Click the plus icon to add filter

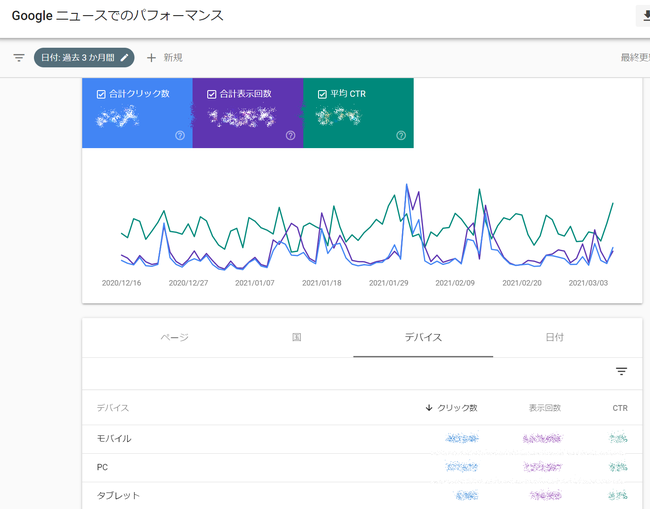coord(151,58)
